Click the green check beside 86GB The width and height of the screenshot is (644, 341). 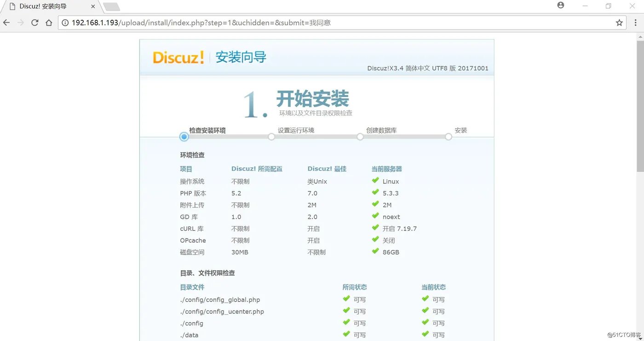tap(375, 251)
